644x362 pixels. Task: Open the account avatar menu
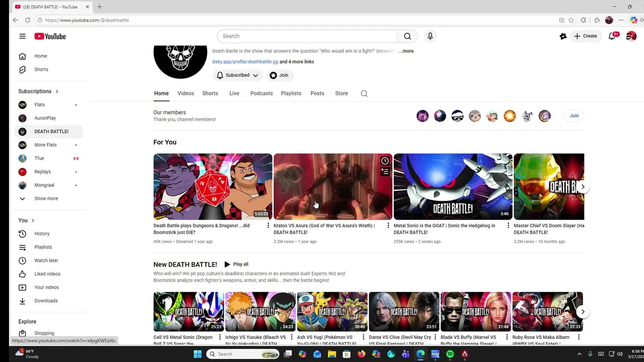pos(631,36)
